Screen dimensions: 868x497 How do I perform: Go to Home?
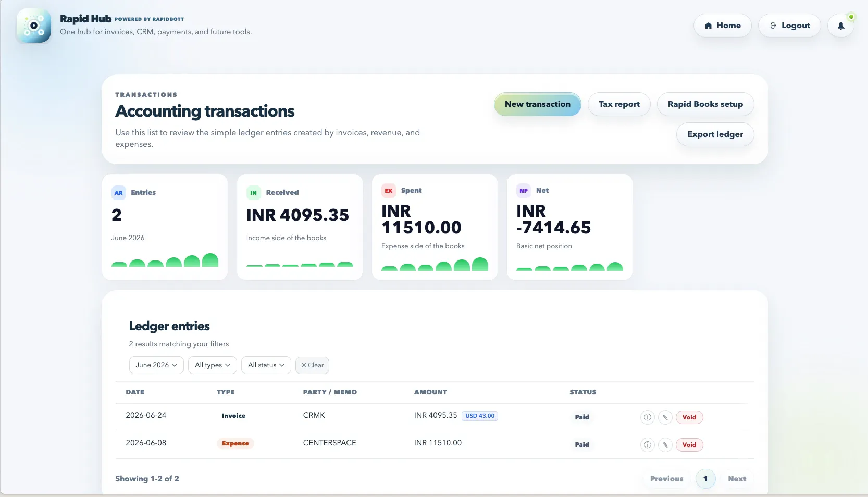[x=722, y=26]
